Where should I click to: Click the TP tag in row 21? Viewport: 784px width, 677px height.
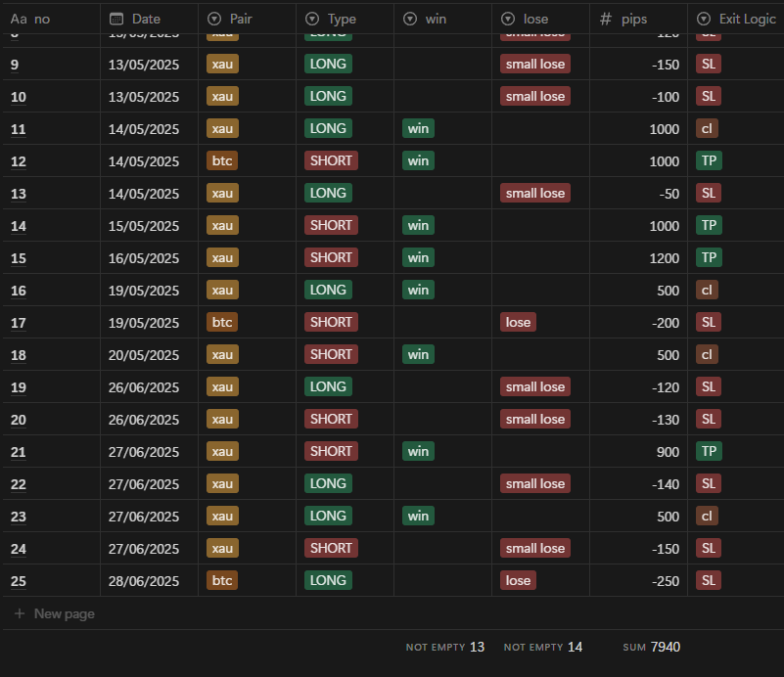(709, 451)
